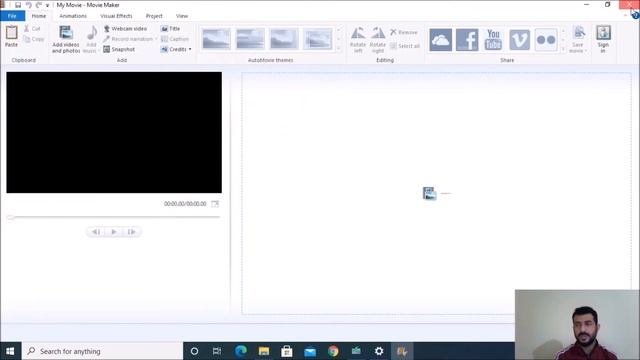640x360 pixels.
Task: Select the fourth AutoMovie theme thumbnail
Action: (x=318, y=39)
